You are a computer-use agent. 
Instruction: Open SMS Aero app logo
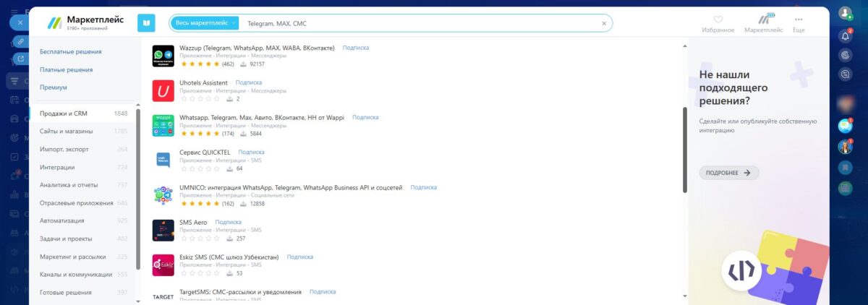[x=163, y=230]
